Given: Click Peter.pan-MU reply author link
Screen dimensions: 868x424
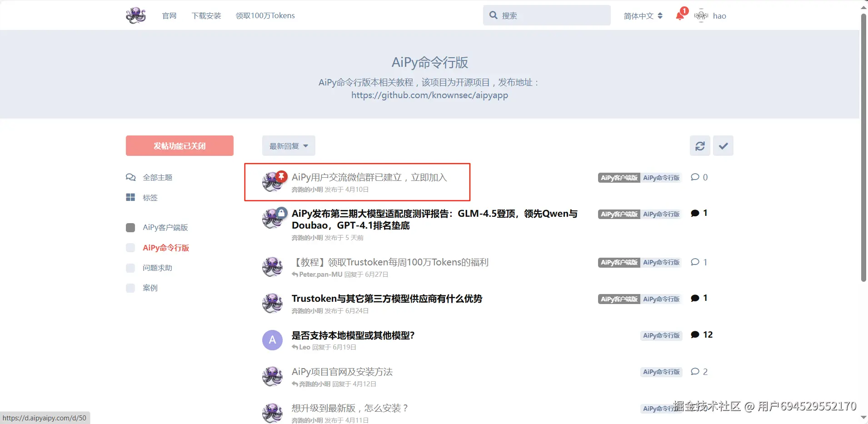Looking at the screenshot, I should 320,274.
